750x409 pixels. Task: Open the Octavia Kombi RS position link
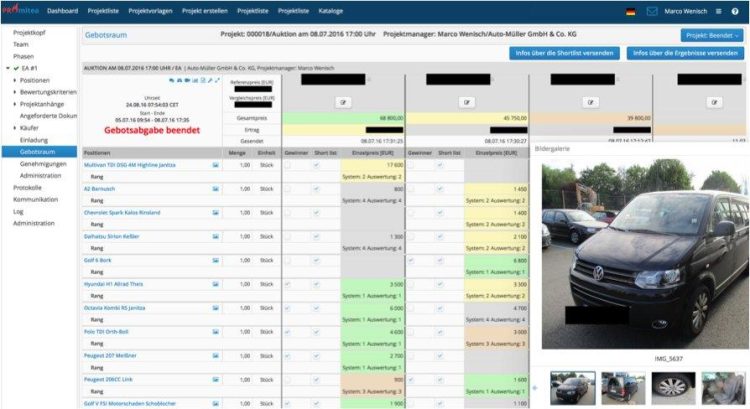click(x=114, y=308)
